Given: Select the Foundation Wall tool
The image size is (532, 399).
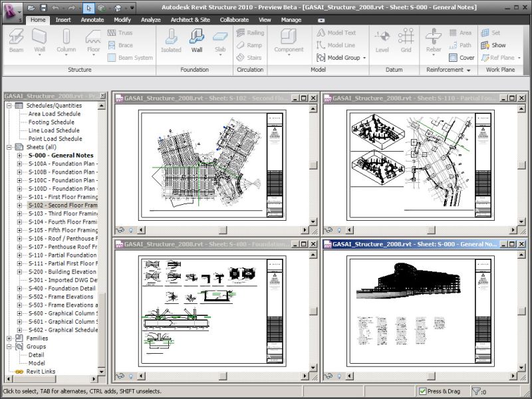Looking at the screenshot, I should pyautogui.click(x=197, y=41).
